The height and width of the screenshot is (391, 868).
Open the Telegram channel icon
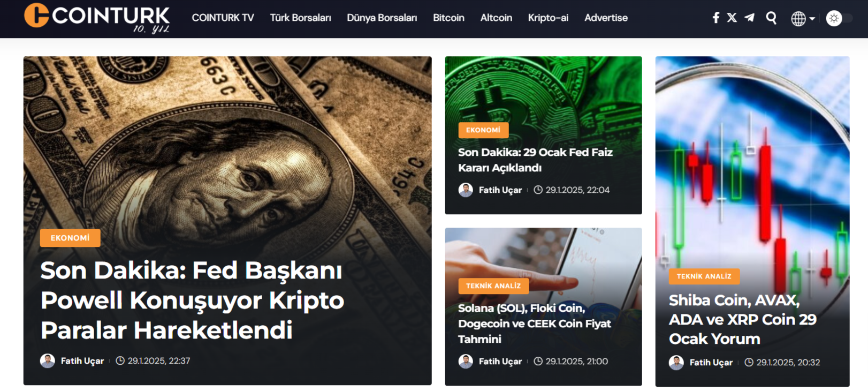[749, 18]
